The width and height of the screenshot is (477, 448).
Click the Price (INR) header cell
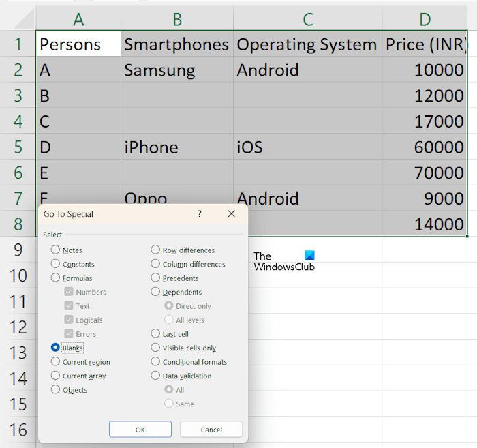425,44
